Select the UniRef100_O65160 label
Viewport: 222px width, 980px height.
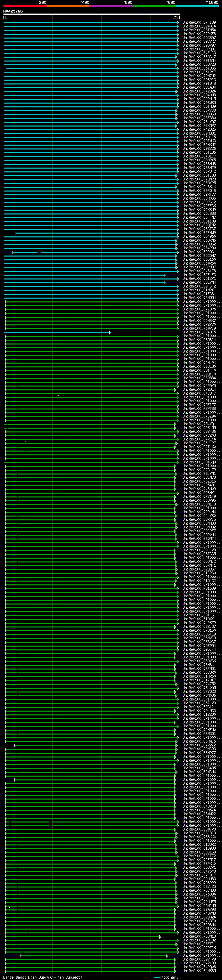[x=199, y=259]
